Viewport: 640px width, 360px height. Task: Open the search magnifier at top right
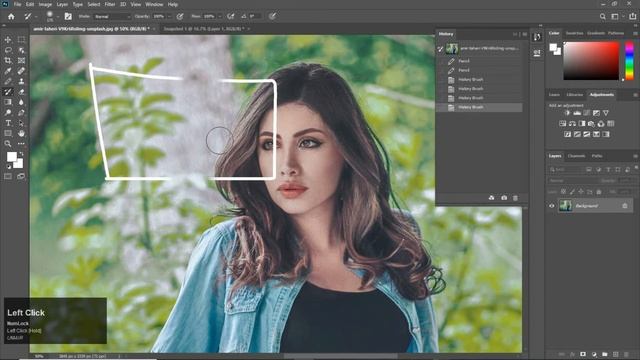[602, 16]
